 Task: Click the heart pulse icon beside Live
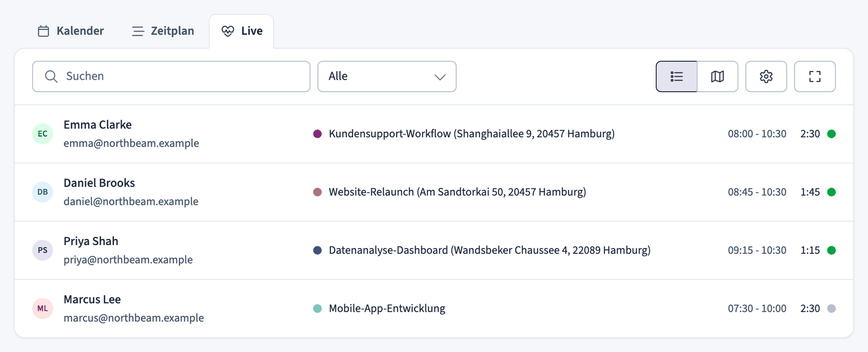click(x=228, y=31)
